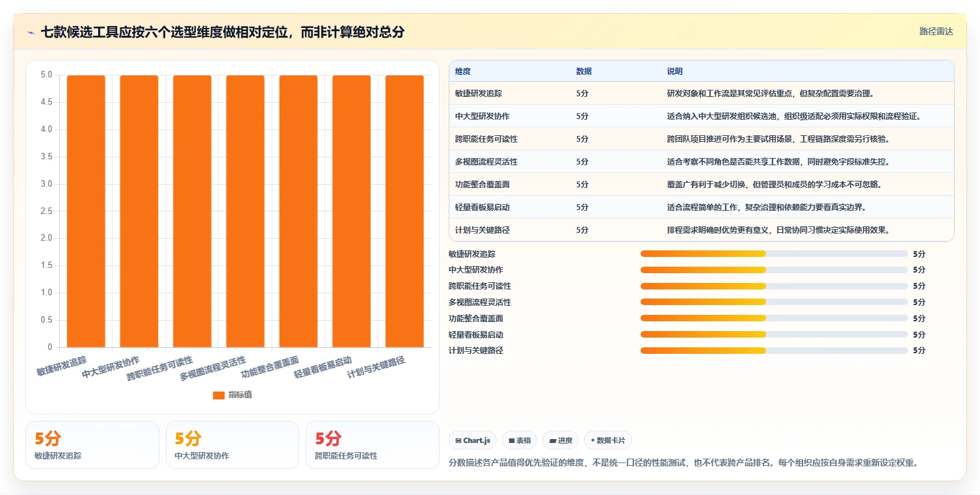Click the 轻量看板易启动 bar in the chart
Screen dimensions: 980x495
point(352,211)
